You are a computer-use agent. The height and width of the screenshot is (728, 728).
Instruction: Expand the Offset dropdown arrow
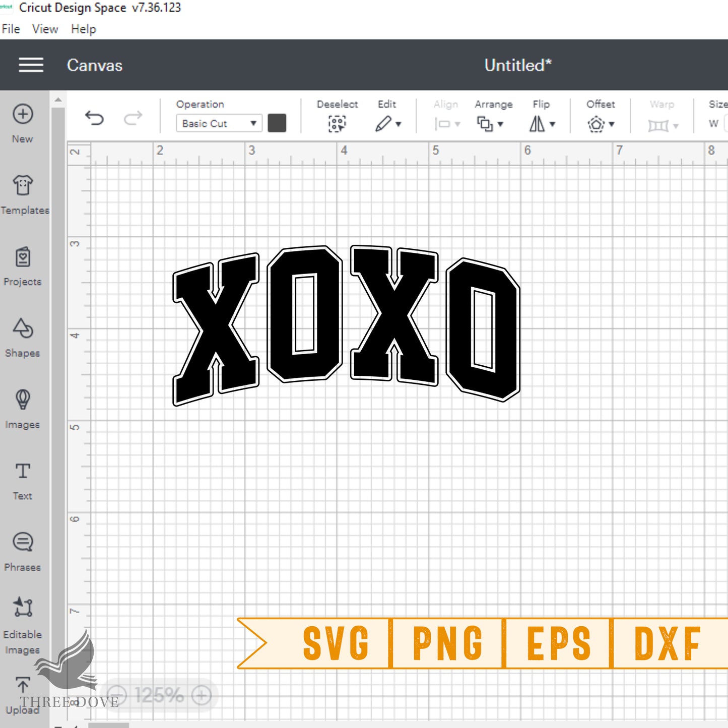[612, 124]
